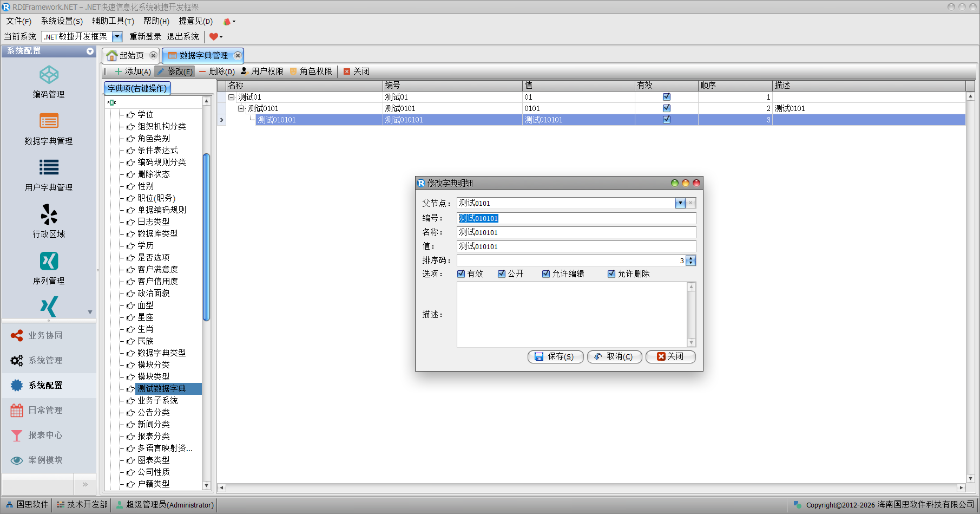Open 数据字典管理 sidebar icon

point(49,122)
